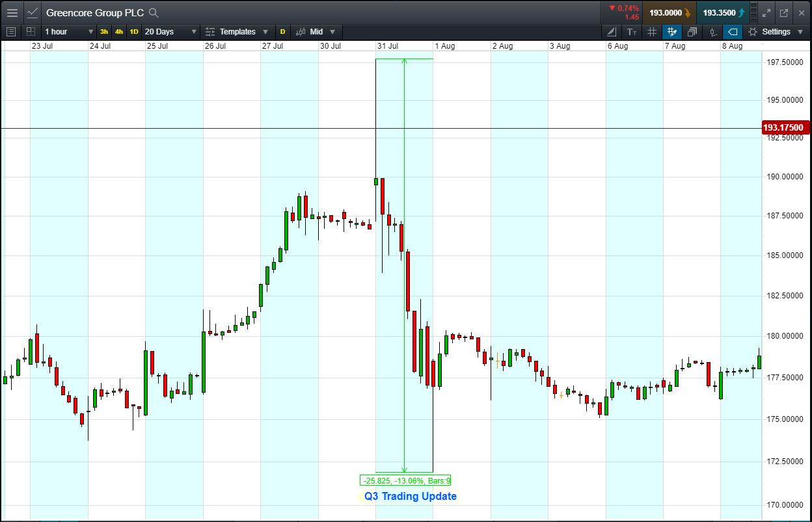Select the text annotation tool
812x522 pixels.
(632, 31)
